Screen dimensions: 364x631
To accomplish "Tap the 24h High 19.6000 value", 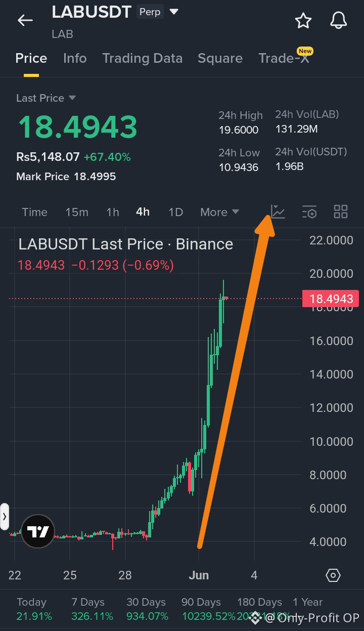I will [x=239, y=130].
